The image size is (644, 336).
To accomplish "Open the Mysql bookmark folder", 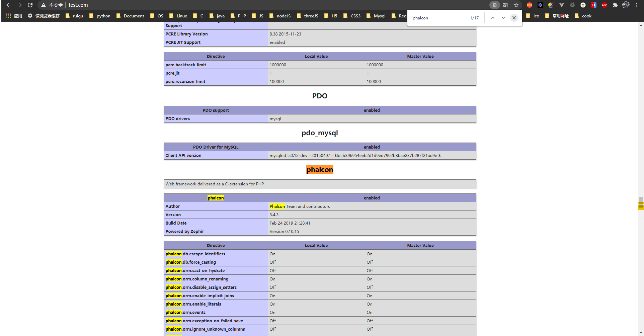I will tap(376, 16).
